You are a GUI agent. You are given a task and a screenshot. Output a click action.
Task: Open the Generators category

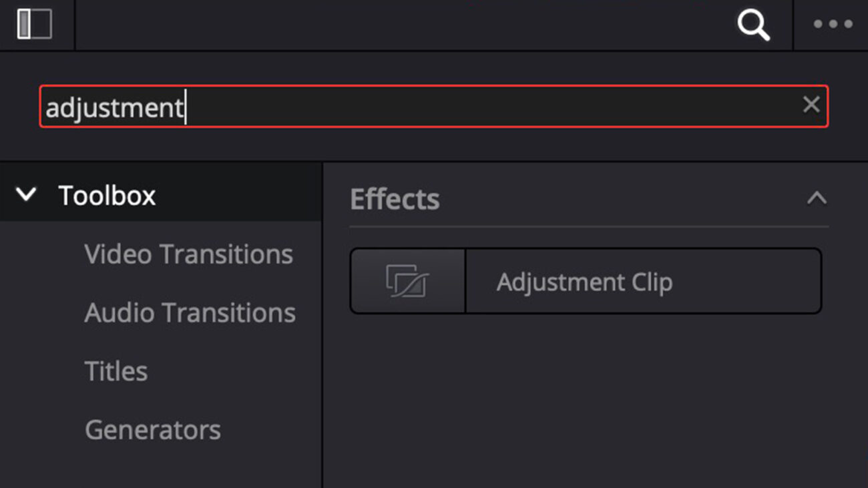[153, 431]
